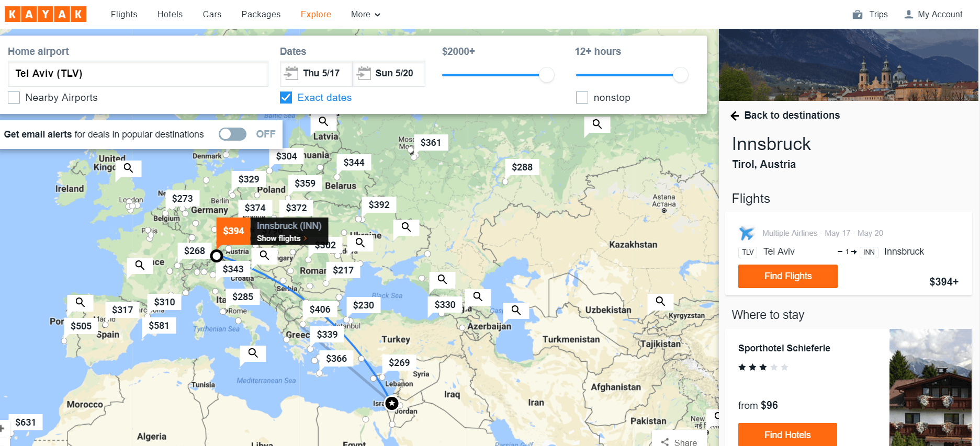Select the $394 Innsbruck price tag
The height and width of the screenshot is (446, 980).
(x=233, y=231)
